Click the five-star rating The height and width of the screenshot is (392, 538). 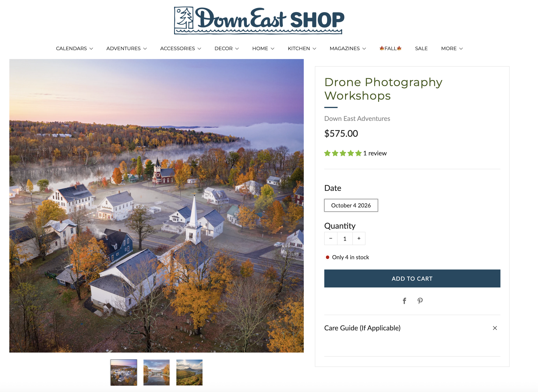coord(343,153)
